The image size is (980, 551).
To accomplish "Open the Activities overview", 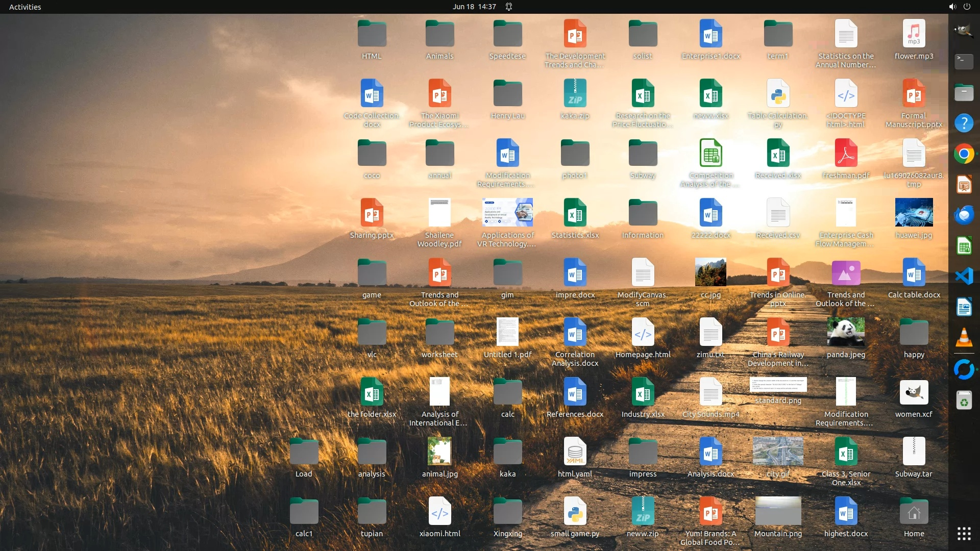I will [25, 7].
